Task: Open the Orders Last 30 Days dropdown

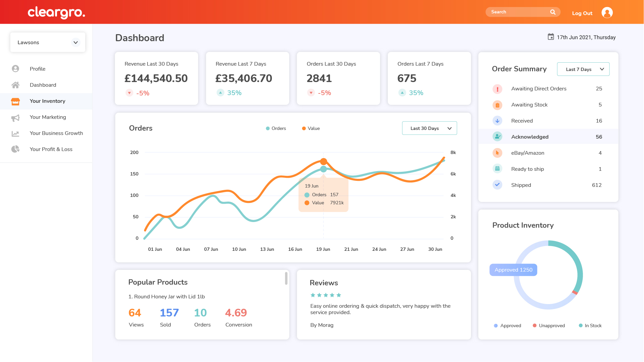Action: (429, 129)
